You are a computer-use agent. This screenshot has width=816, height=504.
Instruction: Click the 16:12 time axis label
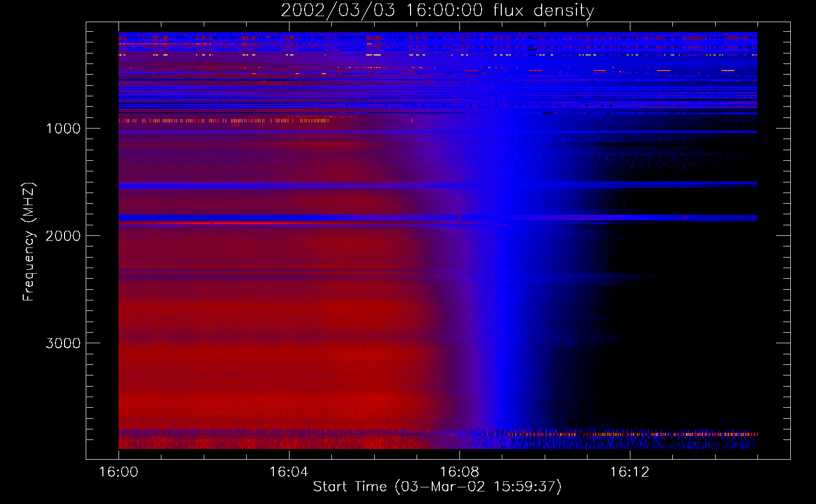(629, 472)
